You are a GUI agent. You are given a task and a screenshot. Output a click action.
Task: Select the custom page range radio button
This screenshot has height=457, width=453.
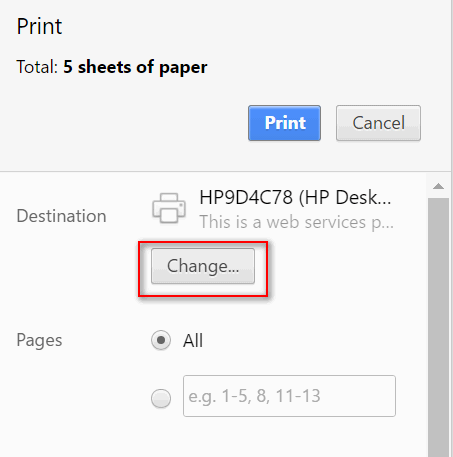(161, 398)
